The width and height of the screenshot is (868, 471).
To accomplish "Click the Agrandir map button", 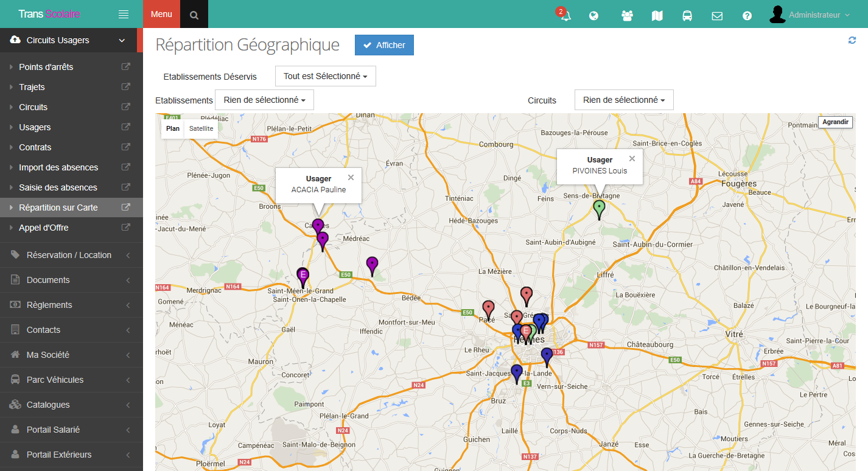I will [x=835, y=122].
